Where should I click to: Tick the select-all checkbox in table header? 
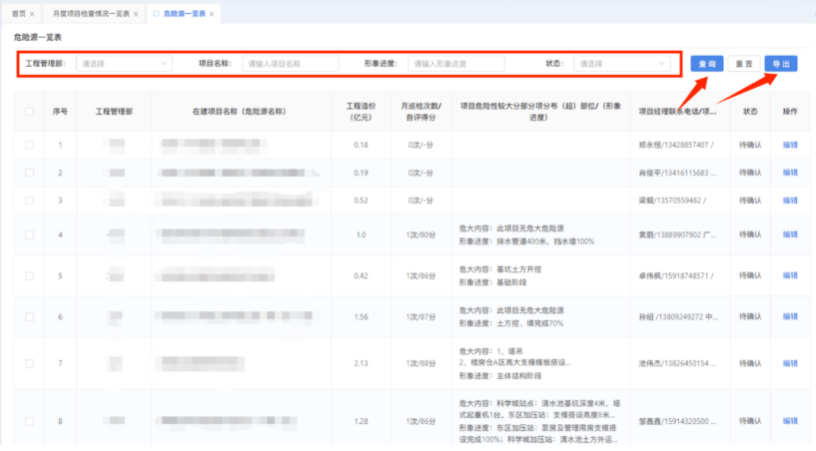click(x=29, y=111)
